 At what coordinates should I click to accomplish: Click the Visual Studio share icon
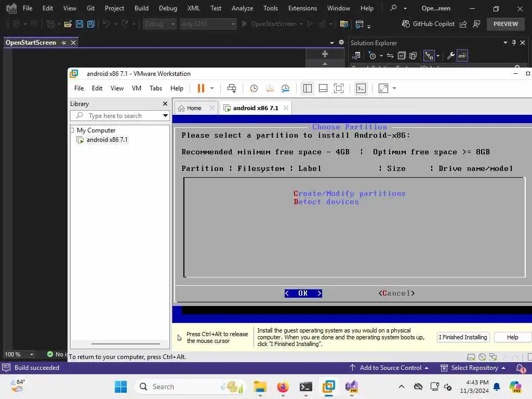point(463,24)
